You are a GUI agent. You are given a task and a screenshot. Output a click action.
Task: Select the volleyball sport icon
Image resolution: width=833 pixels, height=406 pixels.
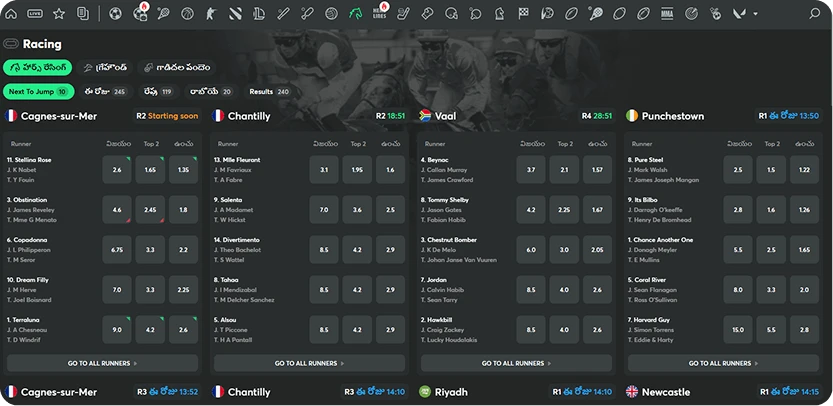pos(332,14)
